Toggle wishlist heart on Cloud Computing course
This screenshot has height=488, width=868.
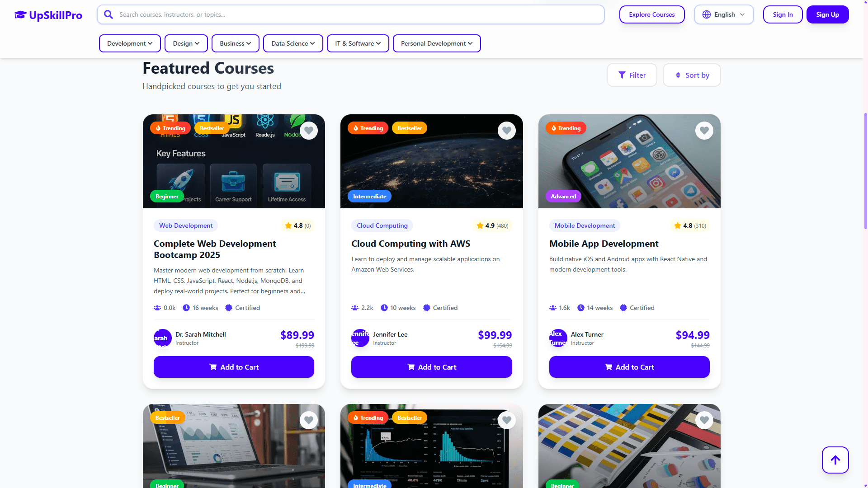tap(507, 131)
